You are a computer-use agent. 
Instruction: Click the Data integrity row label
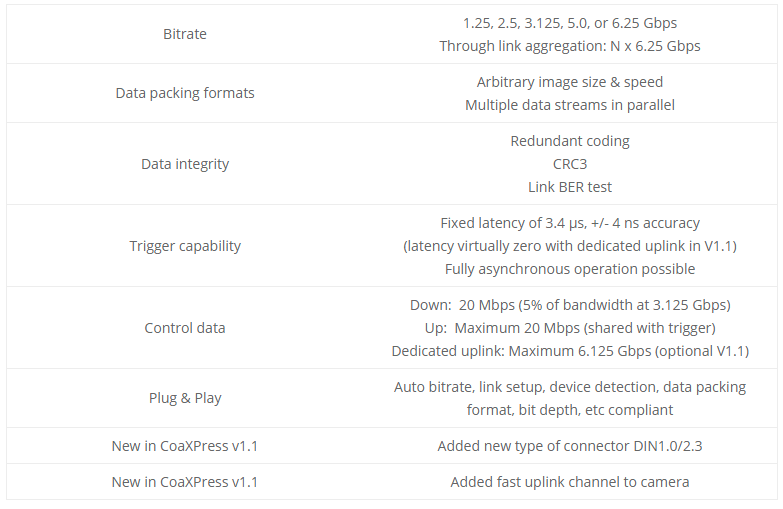pos(185,164)
